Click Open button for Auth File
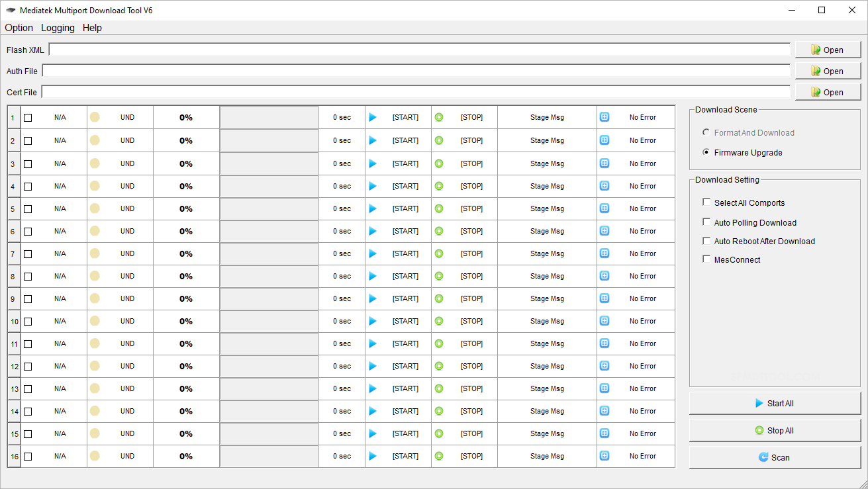Viewport: 868px width, 489px height. 828,71
